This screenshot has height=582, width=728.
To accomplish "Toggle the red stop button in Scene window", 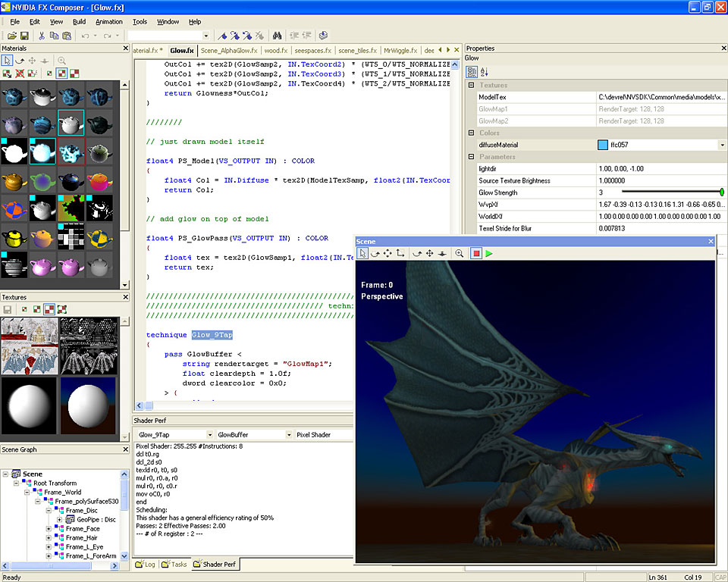I will click(x=476, y=253).
